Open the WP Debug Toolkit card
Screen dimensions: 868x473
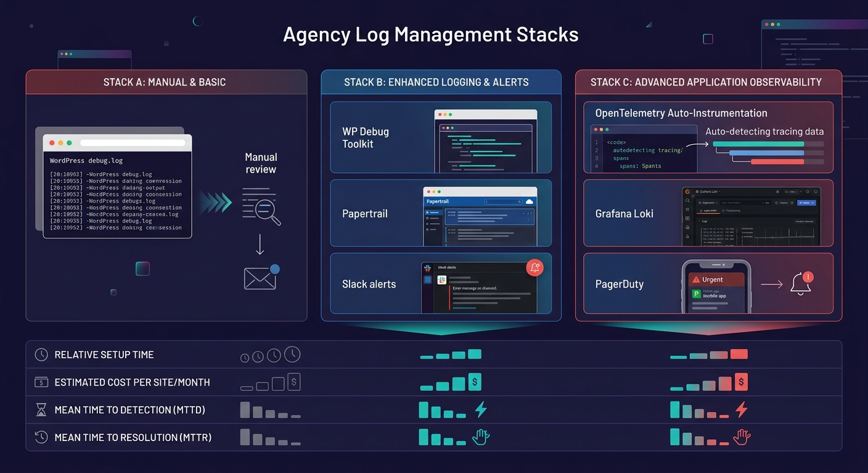click(x=441, y=138)
